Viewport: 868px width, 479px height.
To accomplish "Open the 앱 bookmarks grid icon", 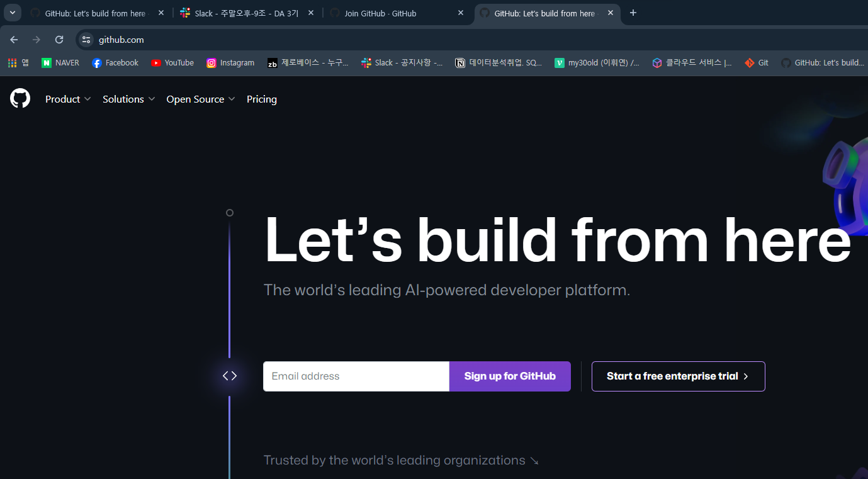I will pyautogui.click(x=11, y=62).
